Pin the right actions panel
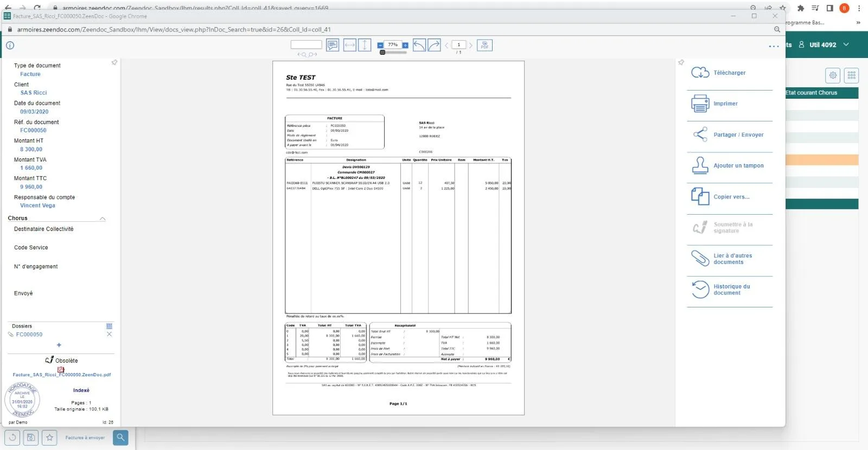 click(681, 62)
